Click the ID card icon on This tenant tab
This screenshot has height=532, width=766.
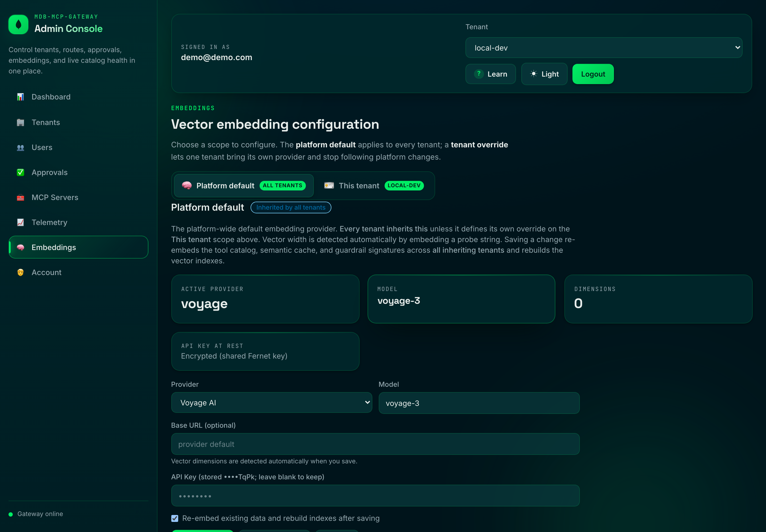pyautogui.click(x=329, y=185)
